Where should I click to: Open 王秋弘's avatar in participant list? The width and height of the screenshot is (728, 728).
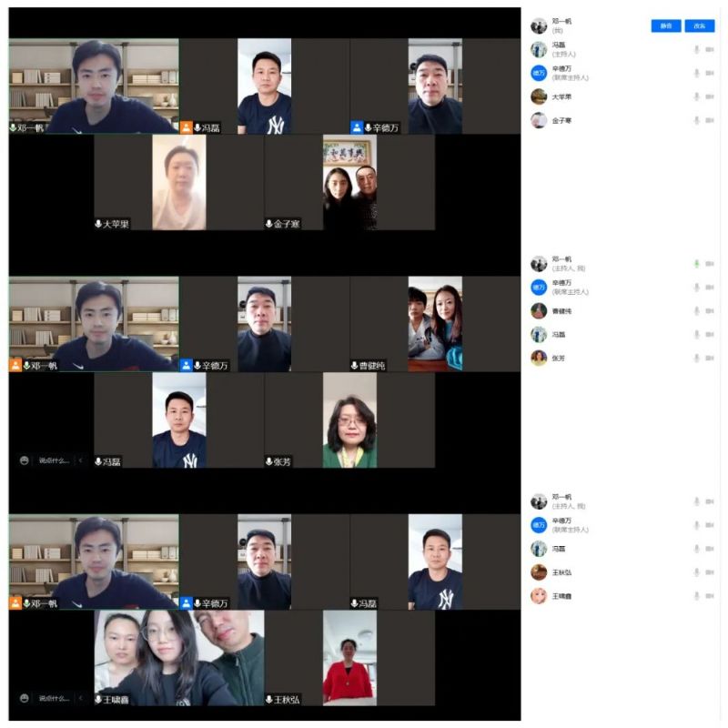tap(539, 572)
